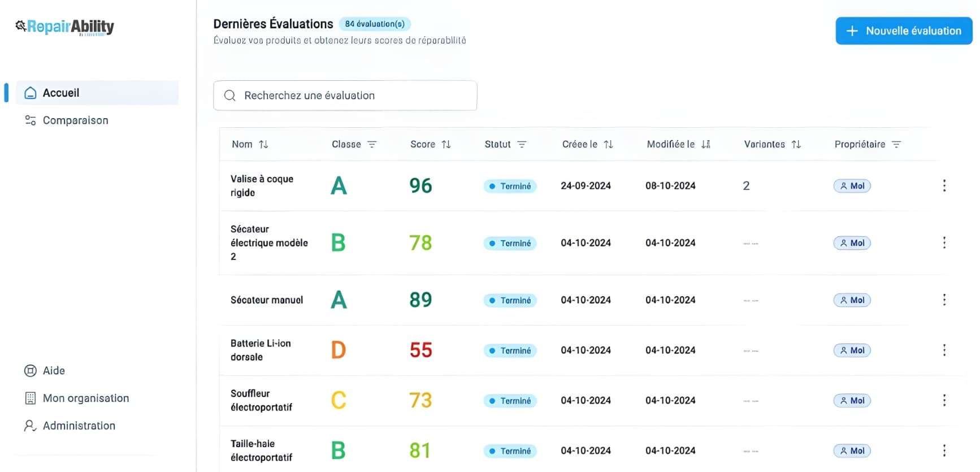This screenshot has height=472, width=980.
Task: Open actions menu for Sécateur électrique modèle 2
Action: [944, 243]
